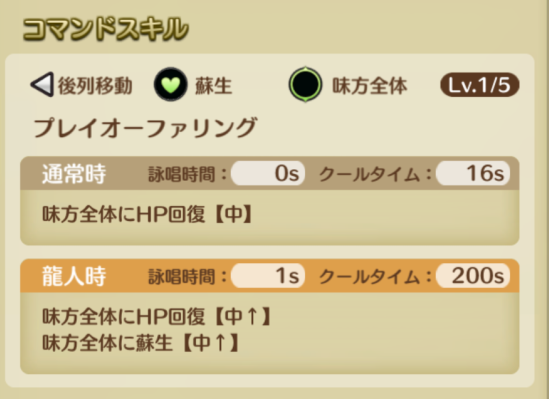The height and width of the screenshot is (399, 549).
Task: Click the back-row move triangle arrow icon
Action: (42, 84)
